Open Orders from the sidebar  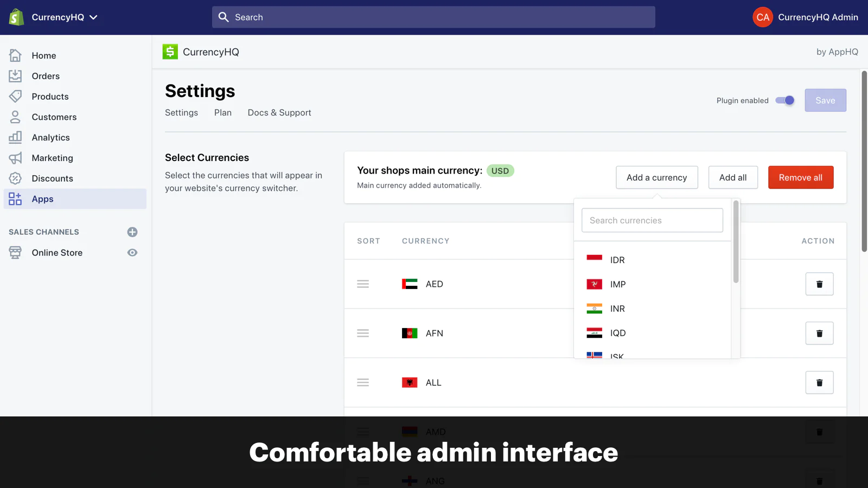pyautogui.click(x=46, y=76)
